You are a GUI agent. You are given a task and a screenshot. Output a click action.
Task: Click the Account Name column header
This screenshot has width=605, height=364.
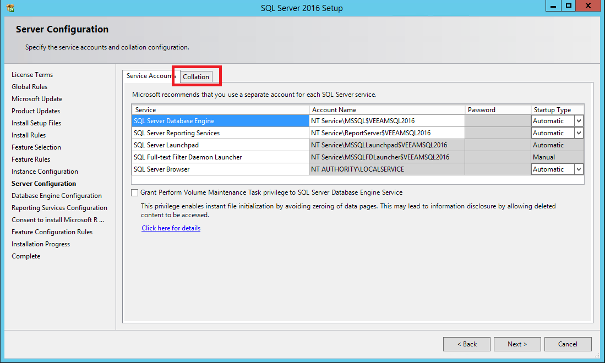(387, 110)
